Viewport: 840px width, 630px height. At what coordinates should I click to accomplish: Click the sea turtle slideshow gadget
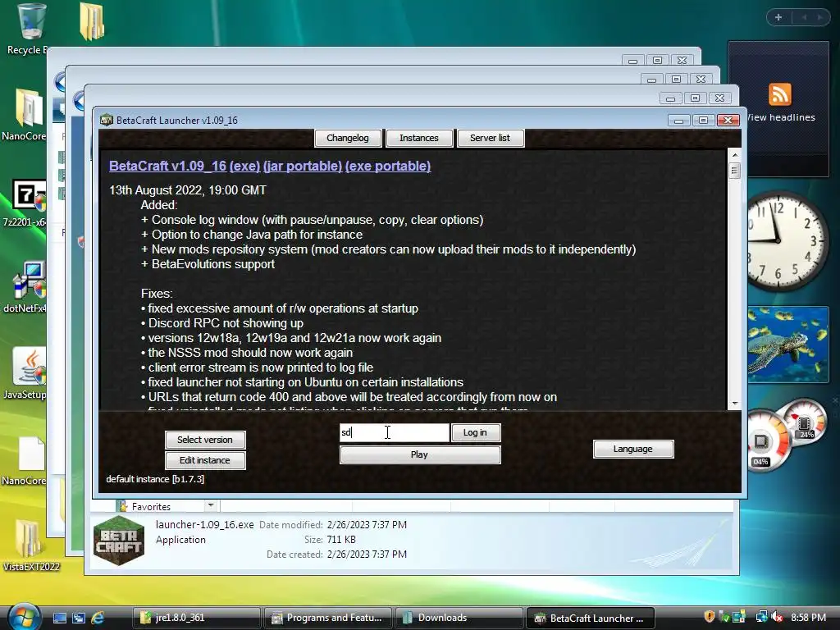point(787,344)
